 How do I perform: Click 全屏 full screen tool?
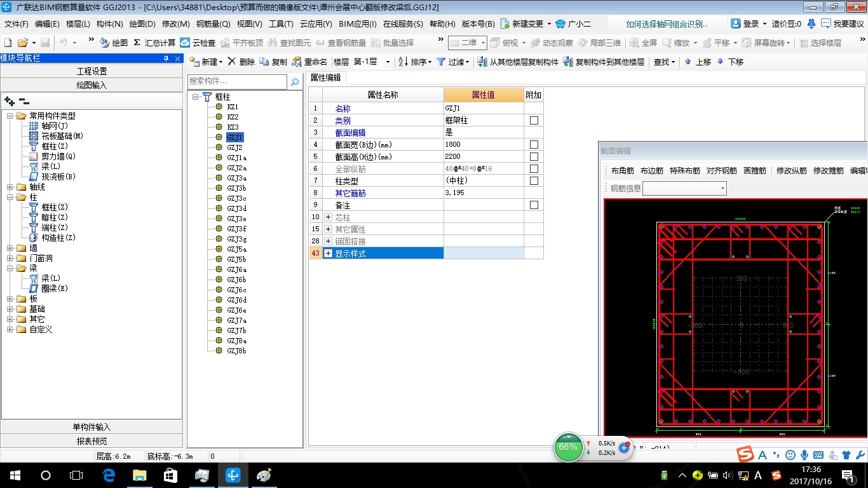click(x=643, y=43)
